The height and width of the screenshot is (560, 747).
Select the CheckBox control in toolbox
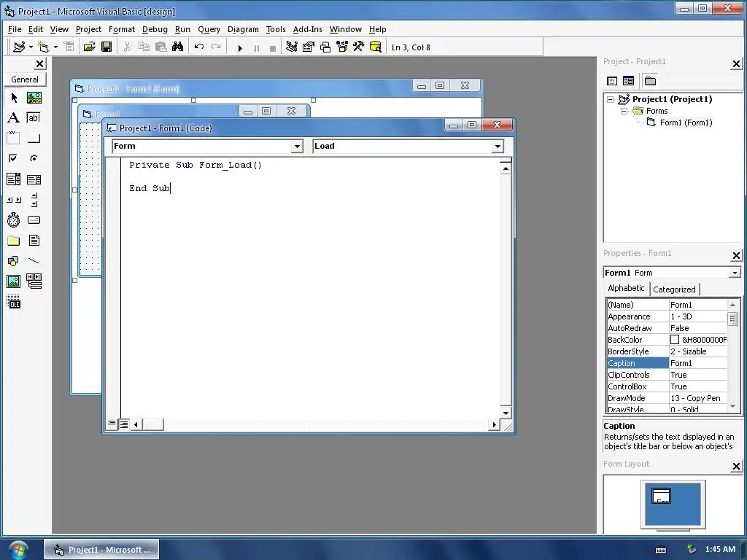click(x=14, y=158)
